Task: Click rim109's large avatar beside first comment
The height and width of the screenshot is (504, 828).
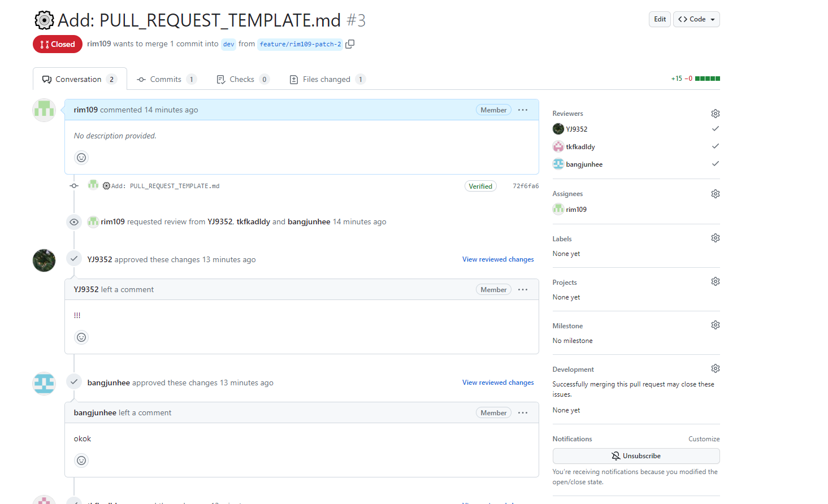Action: pyautogui.click(x=44, y=110)
